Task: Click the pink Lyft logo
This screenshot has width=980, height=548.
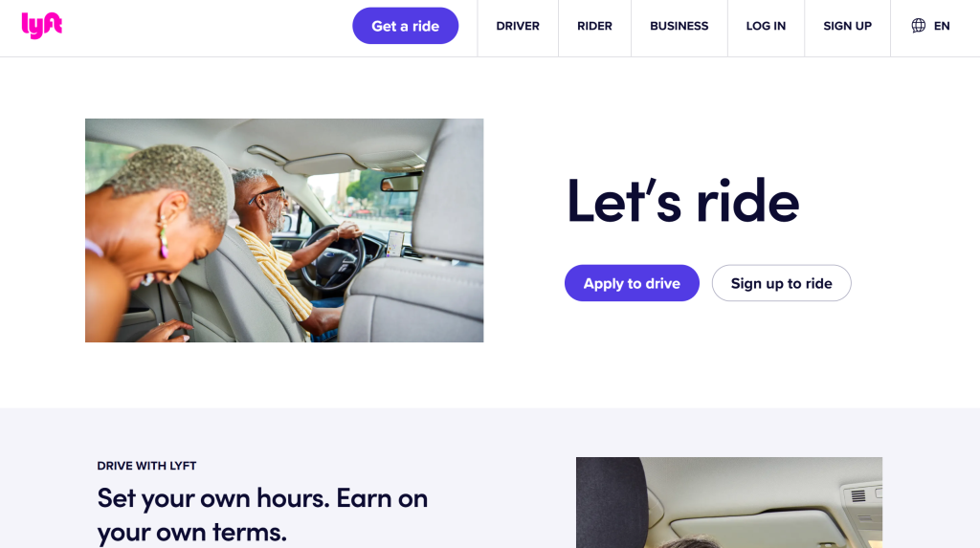Action: pos(42,26)
